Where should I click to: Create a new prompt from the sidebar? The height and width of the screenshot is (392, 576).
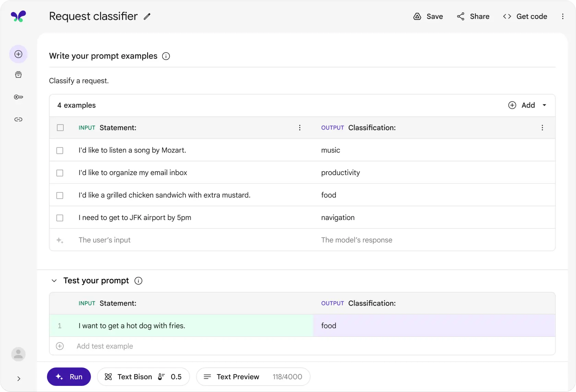click(x=18, y=54)
